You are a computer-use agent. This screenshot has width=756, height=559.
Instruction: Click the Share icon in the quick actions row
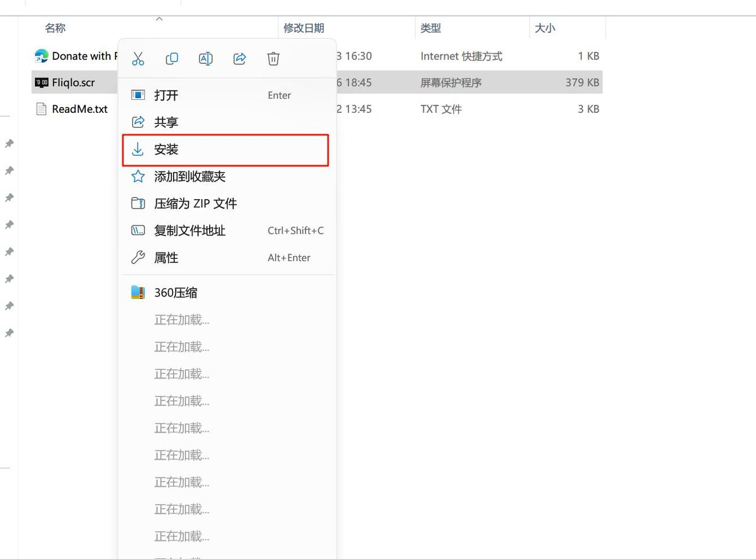point(239,58)
